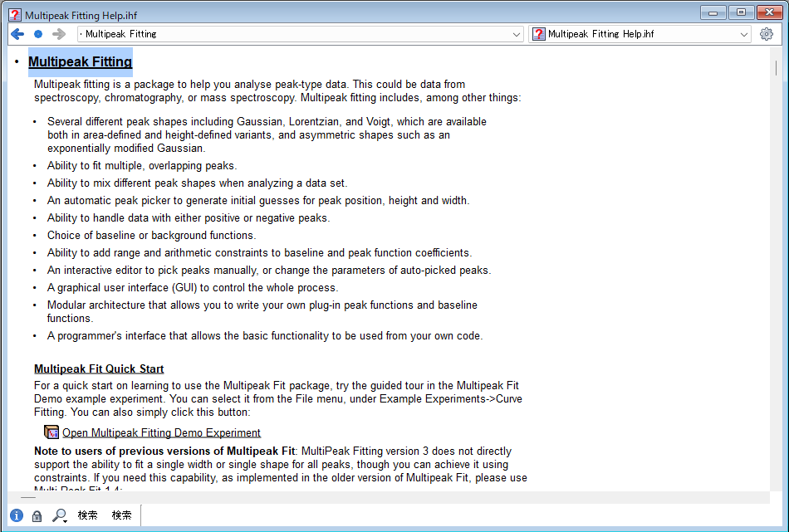Click the Multipeak Fit Quick Start heading
Viewport: 789px width, 532px height.
point(99,369)
